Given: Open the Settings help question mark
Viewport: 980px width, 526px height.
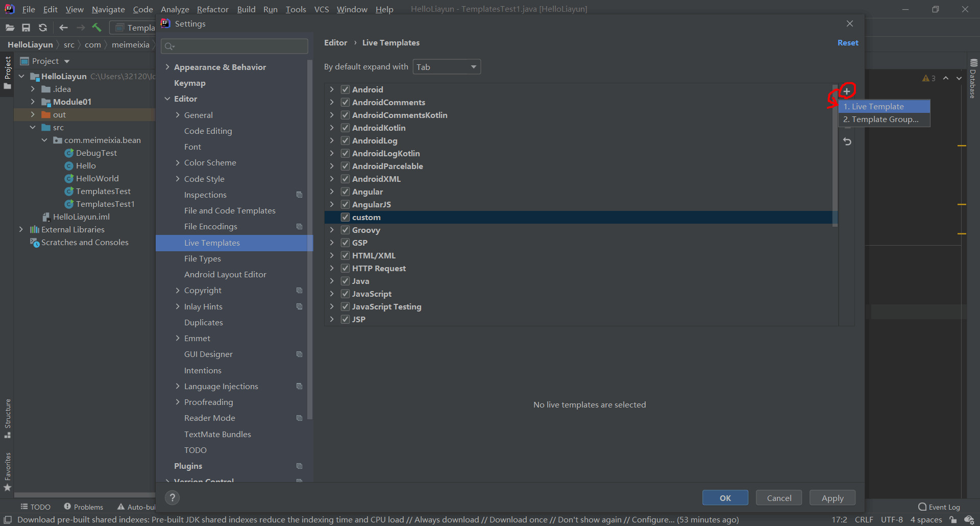Looking at the screenshot, I should [x=173, y=498].
